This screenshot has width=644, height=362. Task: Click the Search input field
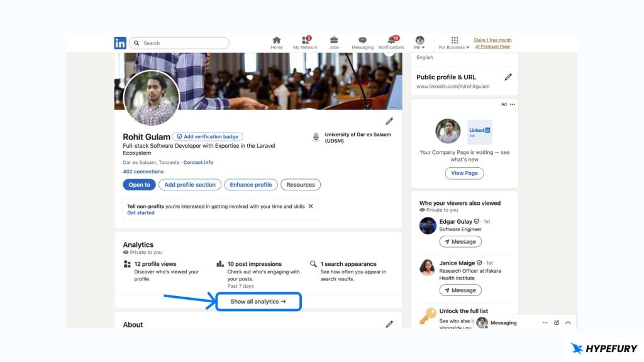pyautogui.click(x=182, y=43)
